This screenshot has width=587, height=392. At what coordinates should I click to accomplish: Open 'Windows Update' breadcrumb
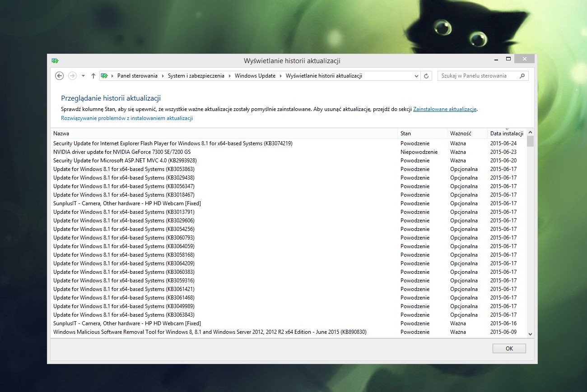point(255,76)
